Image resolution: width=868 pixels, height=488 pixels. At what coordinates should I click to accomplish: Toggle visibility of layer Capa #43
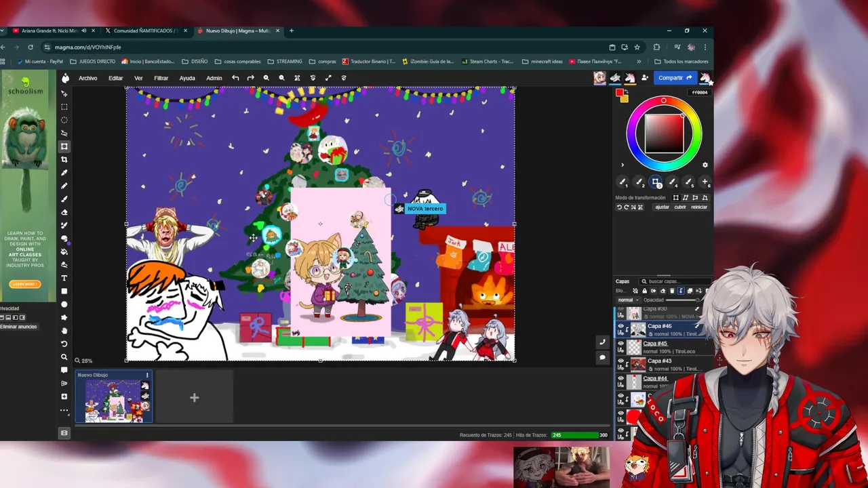[620, 361]
